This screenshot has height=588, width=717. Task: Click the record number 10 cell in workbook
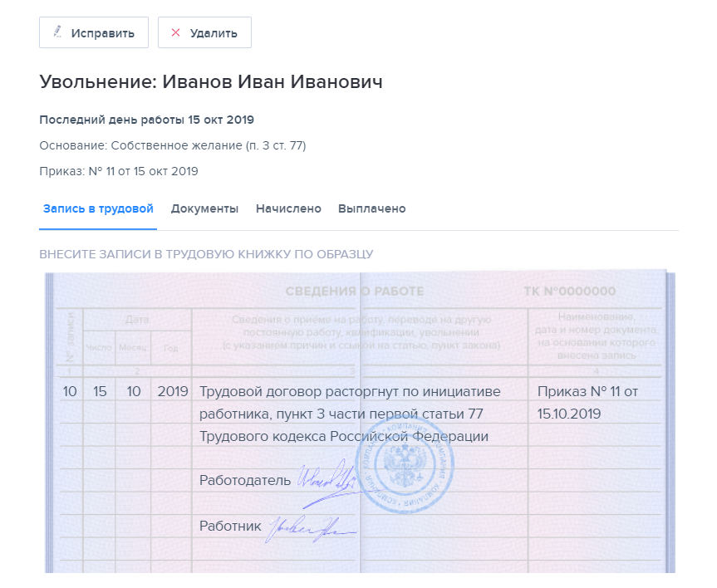coord(70,390)
